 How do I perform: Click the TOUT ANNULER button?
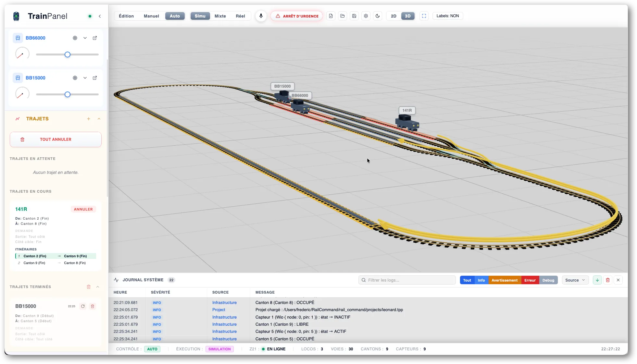(56, 140)
